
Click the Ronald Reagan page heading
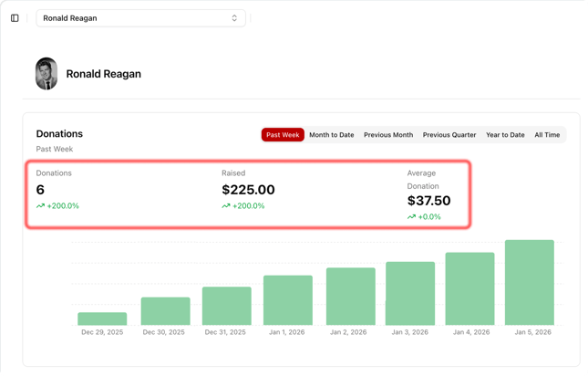(x=103, y=74)
